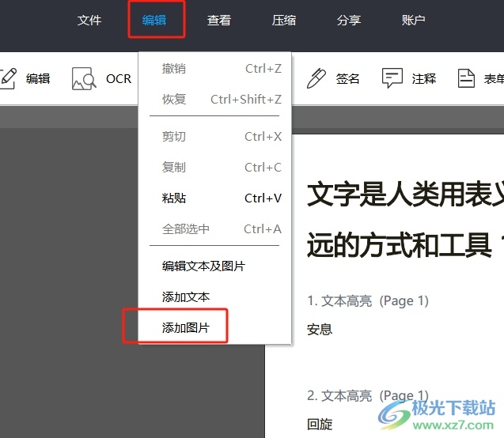The image size is (504, 438).
Task: Select the OCR tool icon
Action: point(84,78)
